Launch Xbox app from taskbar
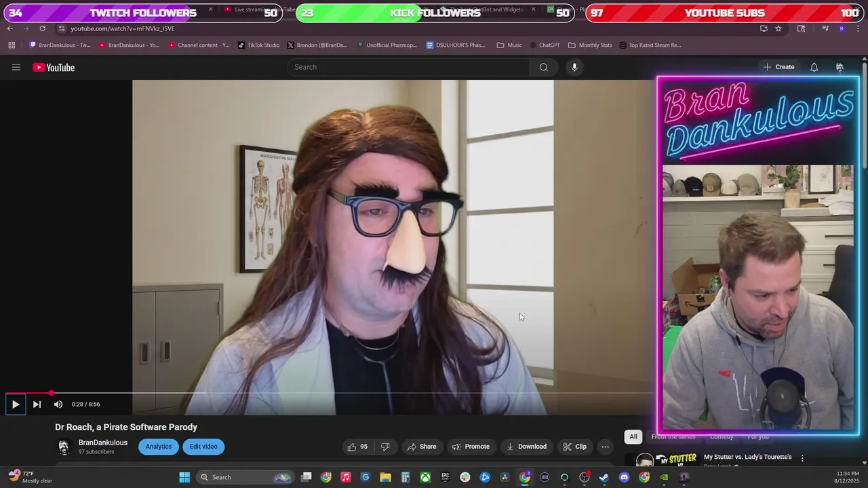Screen dimensions: 868x488 (425, 477)
